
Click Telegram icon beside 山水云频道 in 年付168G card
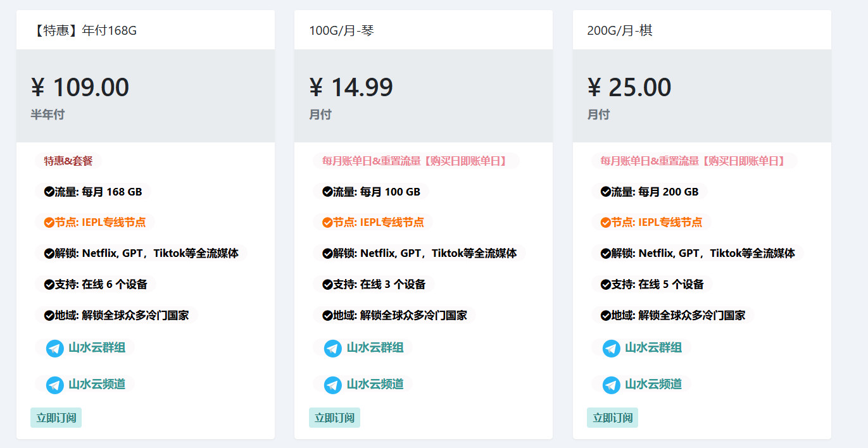coord(55,385)
